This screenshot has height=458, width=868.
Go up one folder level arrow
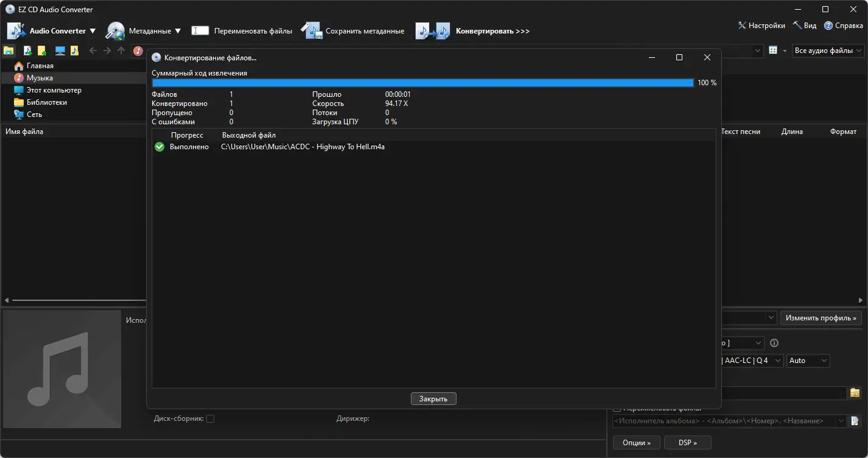coord(121,51)
